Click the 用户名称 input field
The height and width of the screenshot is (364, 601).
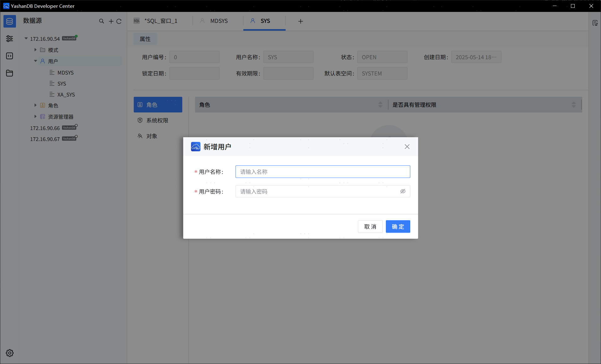[323, 172]
